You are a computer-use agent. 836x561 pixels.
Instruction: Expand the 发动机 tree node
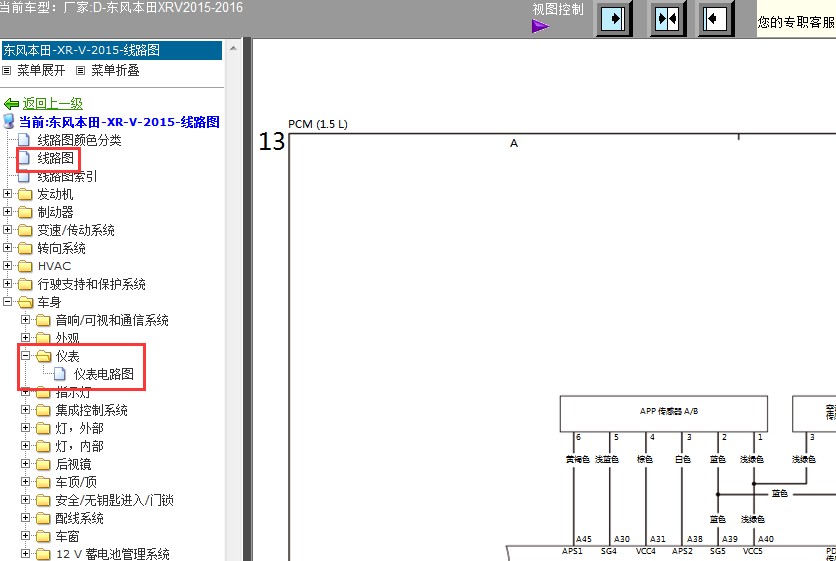[7, 194]
